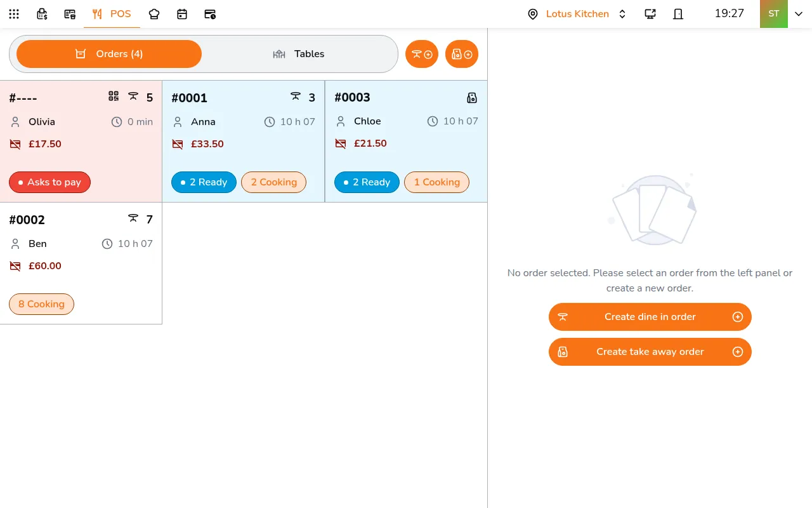The height and width of the screenshot is (508, 812).
Task: Open the receipt list icon beside POS
Action: 70,14
